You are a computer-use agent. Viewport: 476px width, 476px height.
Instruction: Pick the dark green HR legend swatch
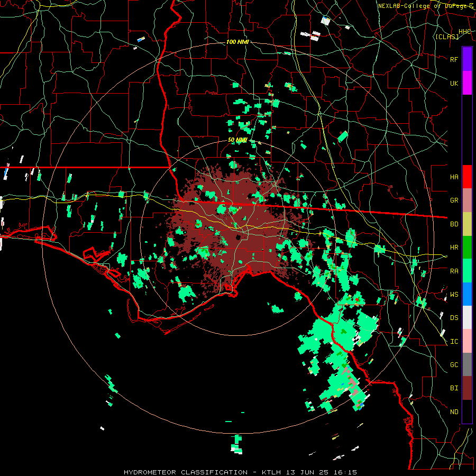pyautogui.click(x=467, y=248)
